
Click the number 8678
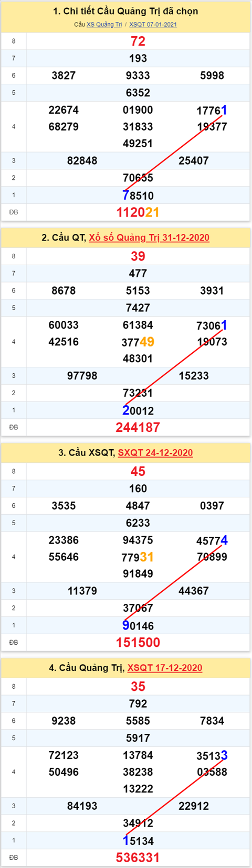pos(64,290)
